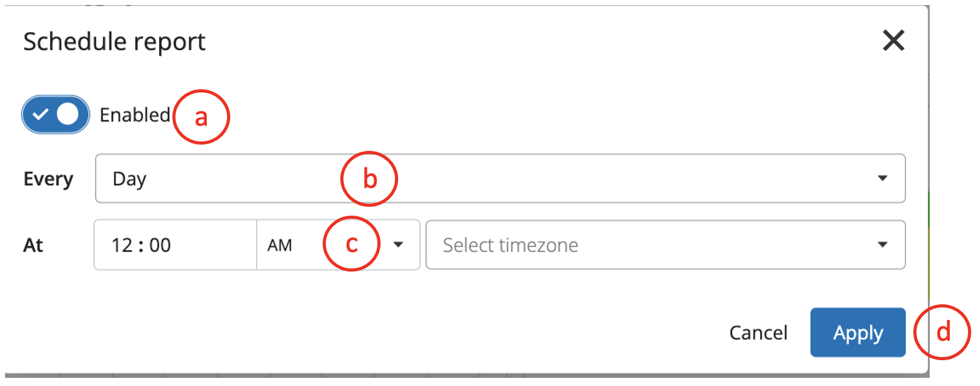Toggle the Enabled switch off
The image size is (980, 386).
[56, 114]
